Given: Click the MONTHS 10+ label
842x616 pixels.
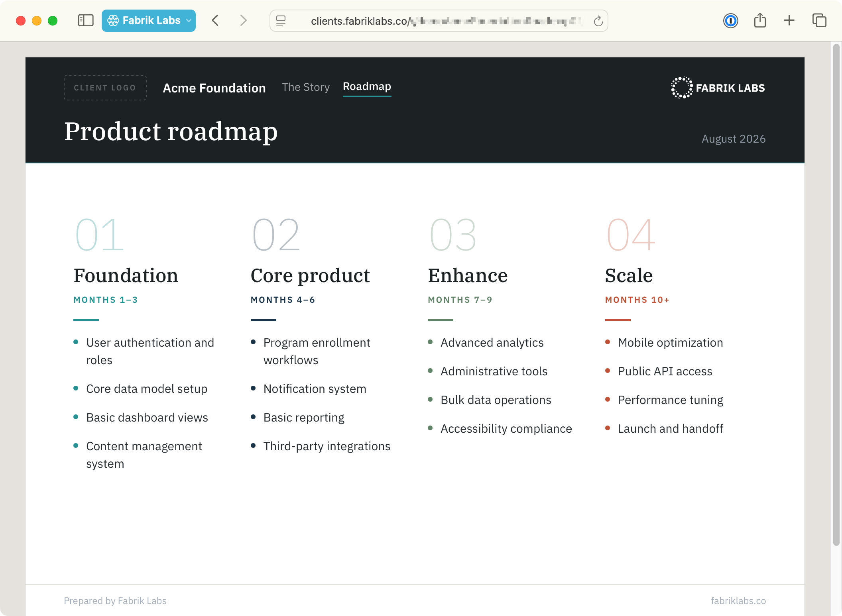Looking at the screenshot, I should (x=637, y=300).
